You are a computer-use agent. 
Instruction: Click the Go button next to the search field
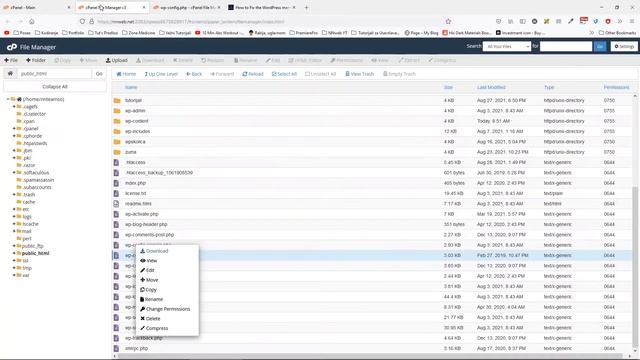point(600,47)
